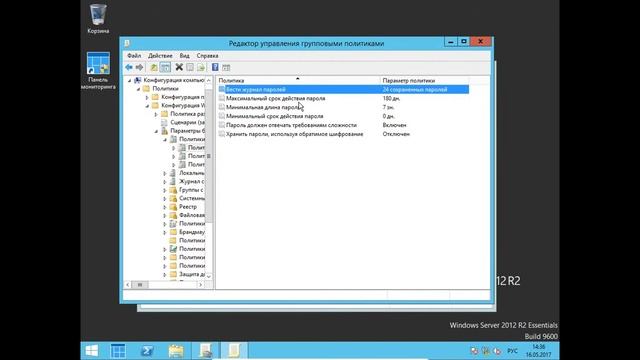This screenshot has width=640, height=360.
Task: Select Пароль должен отвечать требованиям сложности
Action: click(x=291, y=125)
